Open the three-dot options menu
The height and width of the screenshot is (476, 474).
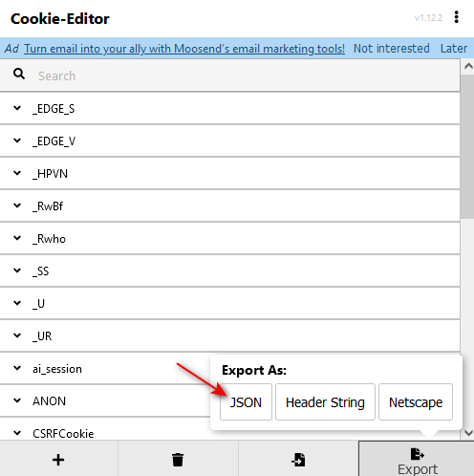[x=457, y=17]
